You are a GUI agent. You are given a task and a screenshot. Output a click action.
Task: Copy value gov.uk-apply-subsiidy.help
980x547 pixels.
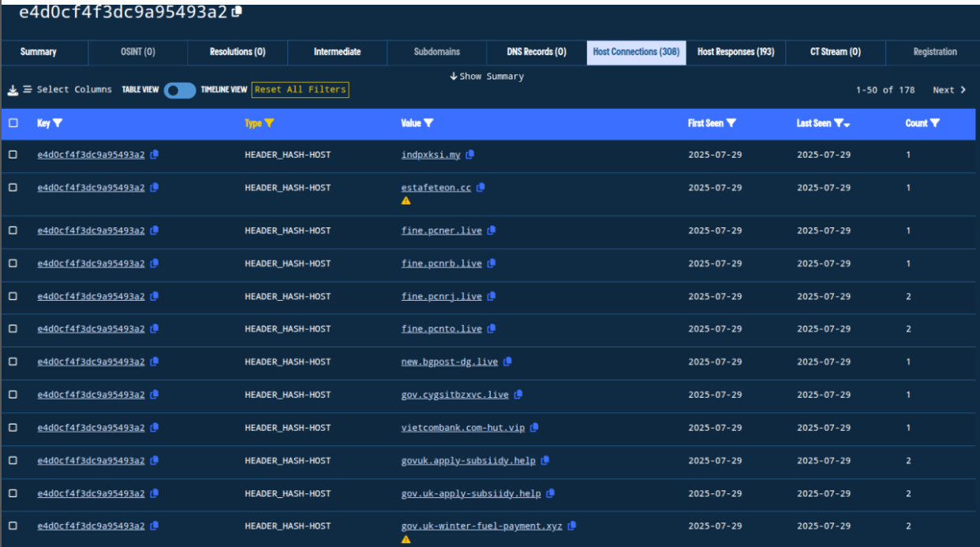551,493
